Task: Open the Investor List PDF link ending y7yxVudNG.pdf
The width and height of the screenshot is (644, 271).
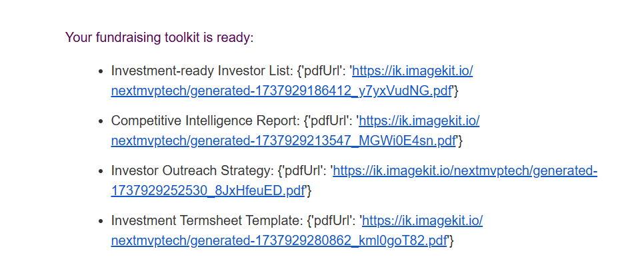Action: tap(281, 91)
